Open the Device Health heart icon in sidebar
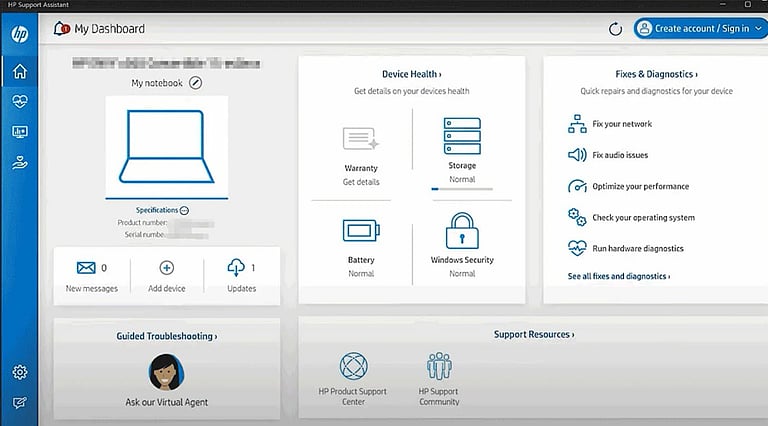Viewport: 768px width, 426px height. coord(19,101)
